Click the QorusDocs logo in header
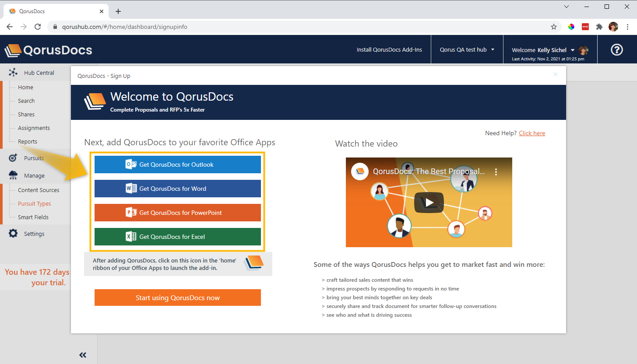Image resolution: width=637 pixels, height=364 pixels. point(48,50)
